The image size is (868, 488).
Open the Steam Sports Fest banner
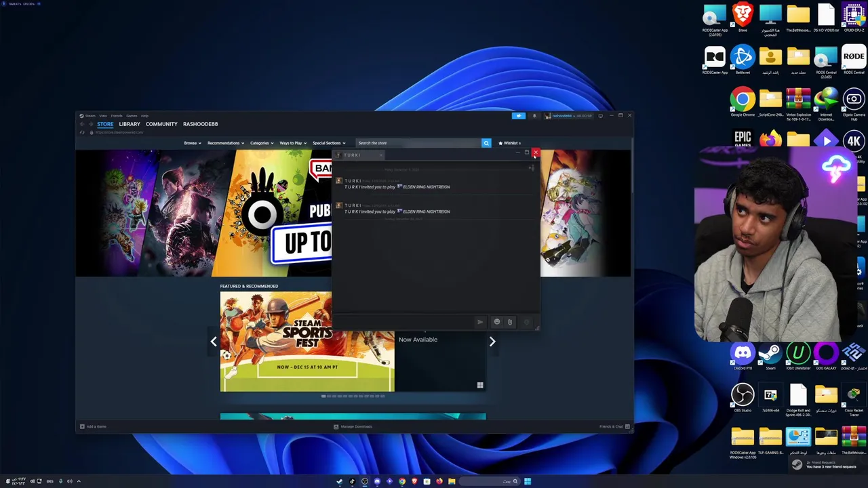click(x=307, y=342)
